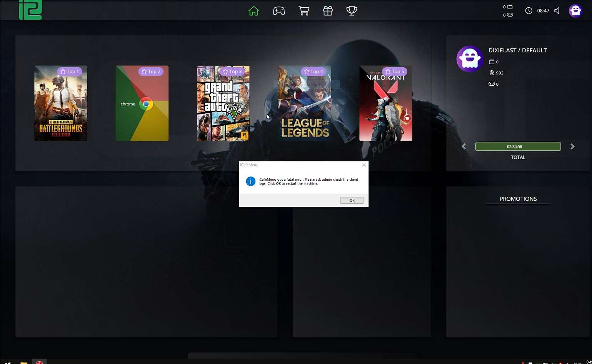Open the Games controller icon
592x364 pixels.
click(279, 11)
